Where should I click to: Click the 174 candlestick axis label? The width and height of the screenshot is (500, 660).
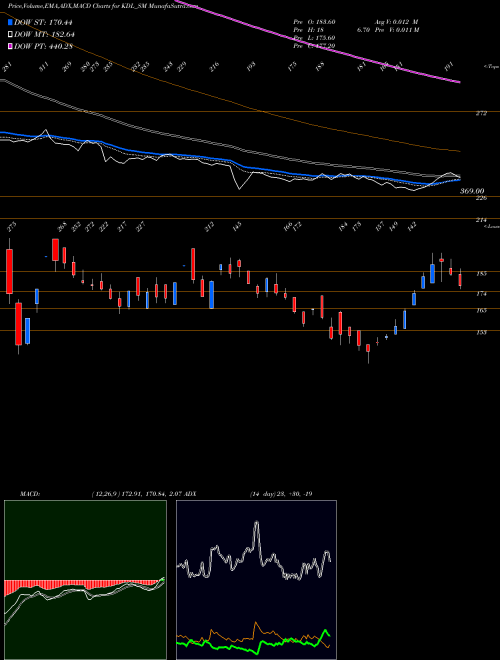tap(482, 294)
